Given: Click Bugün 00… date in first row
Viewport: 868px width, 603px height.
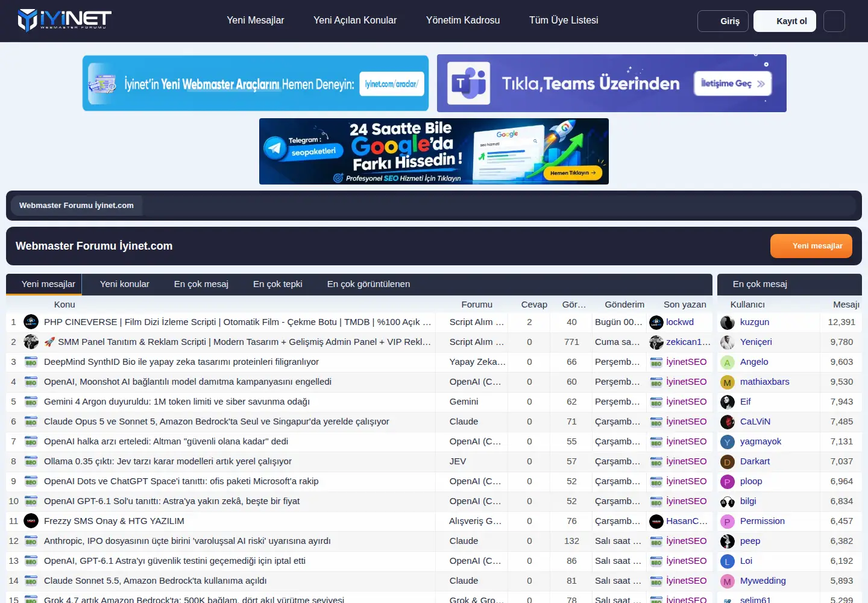Looking at the screenshot, I should pyautogui.click(x=618, y=322).
